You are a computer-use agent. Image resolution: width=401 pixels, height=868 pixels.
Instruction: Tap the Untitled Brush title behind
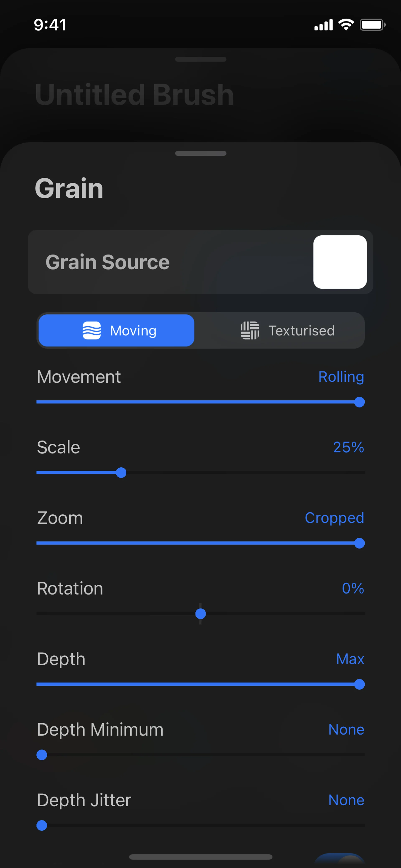(x=135, y=95)
